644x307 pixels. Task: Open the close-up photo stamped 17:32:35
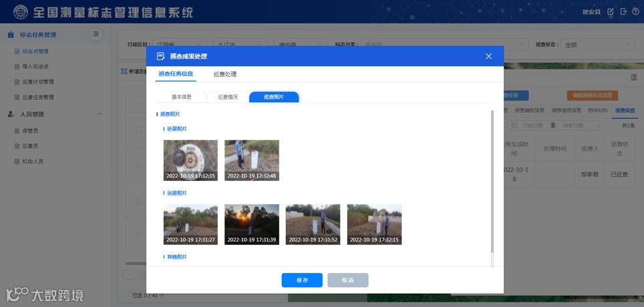190,160
